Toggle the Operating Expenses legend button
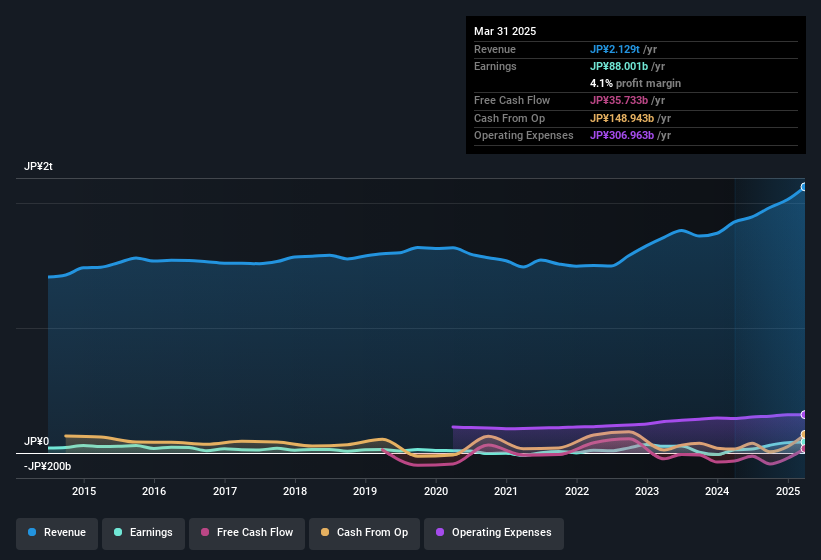This screenshot has width=821, height=560. 494,533
